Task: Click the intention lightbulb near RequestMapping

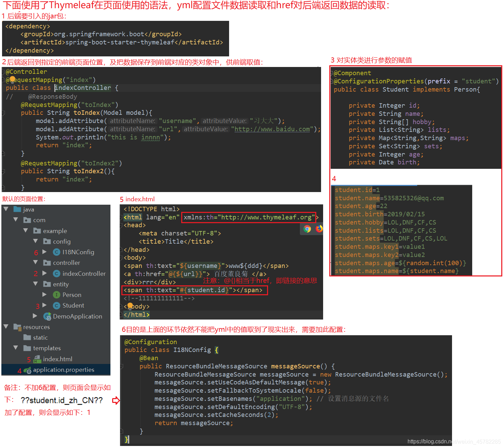Action: click(12, 79)
